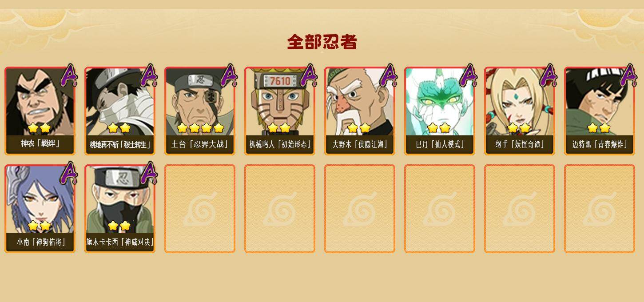
Task: Click the A-rank badge on the 小南 card
Action: [x=69, y=173]
